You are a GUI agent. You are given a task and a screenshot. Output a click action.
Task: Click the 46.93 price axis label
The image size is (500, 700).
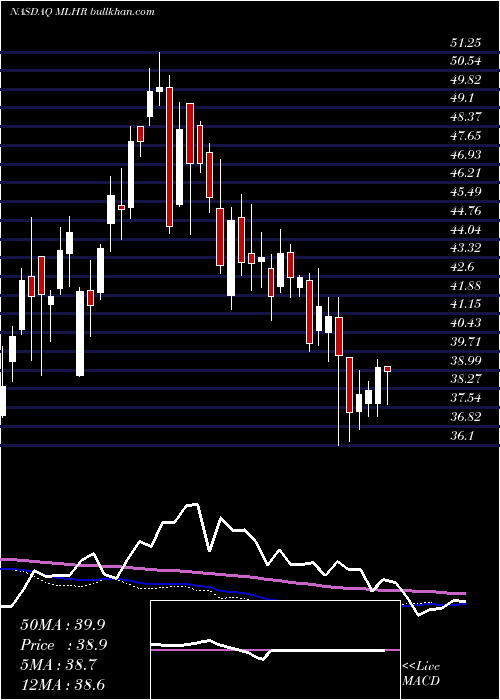[466, 155]
